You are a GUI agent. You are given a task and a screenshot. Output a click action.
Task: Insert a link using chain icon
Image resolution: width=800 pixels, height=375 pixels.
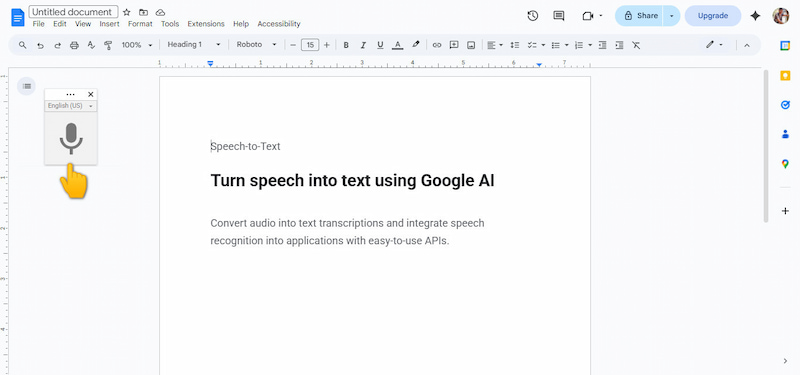click(437, 45)
